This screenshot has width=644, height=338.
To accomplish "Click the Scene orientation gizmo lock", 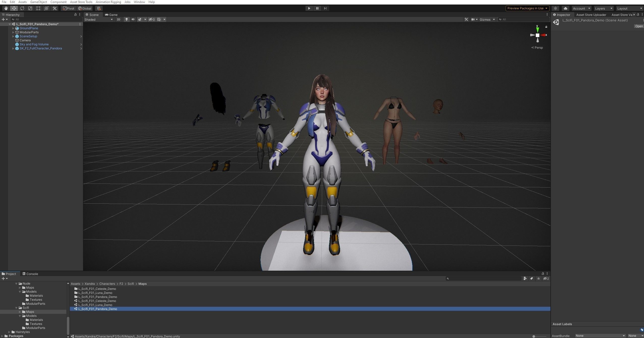I will [x=546, y=27].
